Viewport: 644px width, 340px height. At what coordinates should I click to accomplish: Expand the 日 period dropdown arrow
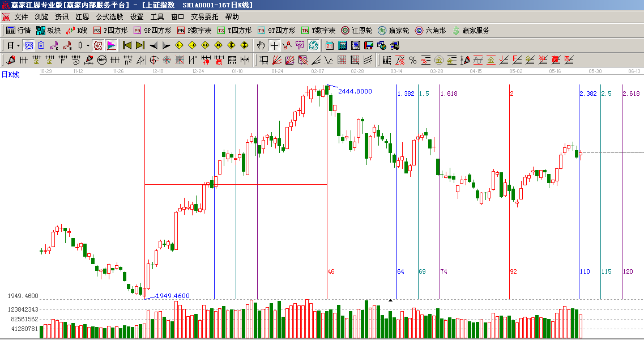pyautogui.click(x=18, y=45)
